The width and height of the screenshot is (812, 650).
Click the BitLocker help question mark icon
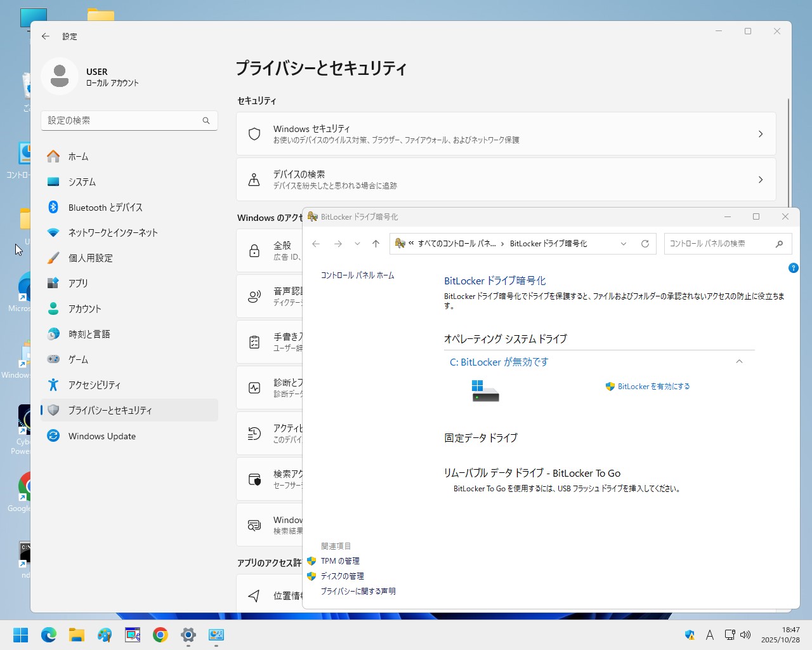793,268
